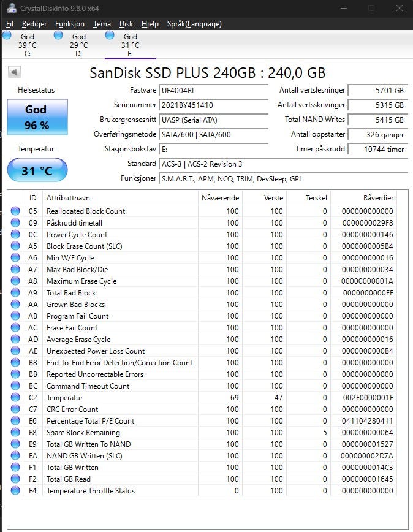Open the Funksjon menu

click(x=69, y=24)
